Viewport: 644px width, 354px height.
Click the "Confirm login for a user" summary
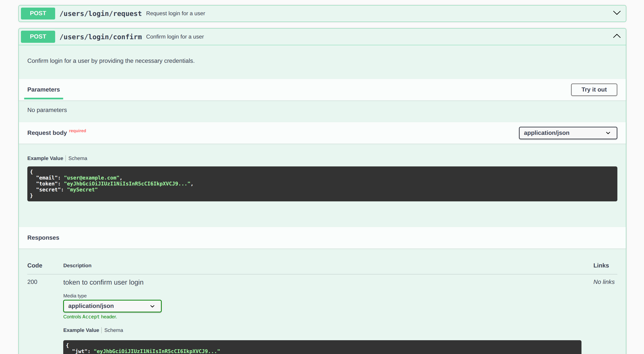pyautogui.click(x=175, y=37)
